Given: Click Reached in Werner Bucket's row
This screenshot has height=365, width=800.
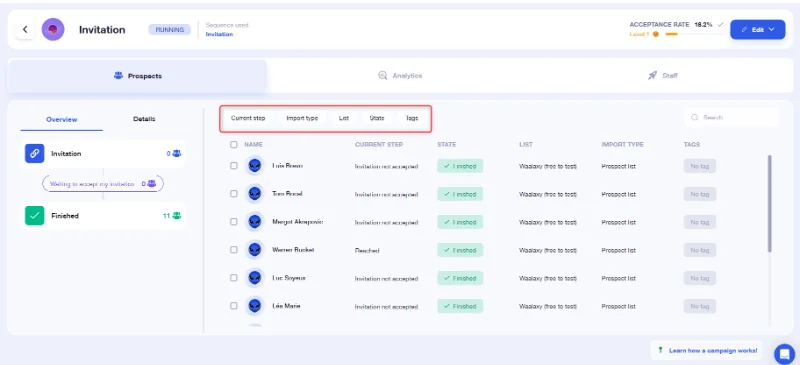Looking at the screenshot, I should tap(367, 251).
